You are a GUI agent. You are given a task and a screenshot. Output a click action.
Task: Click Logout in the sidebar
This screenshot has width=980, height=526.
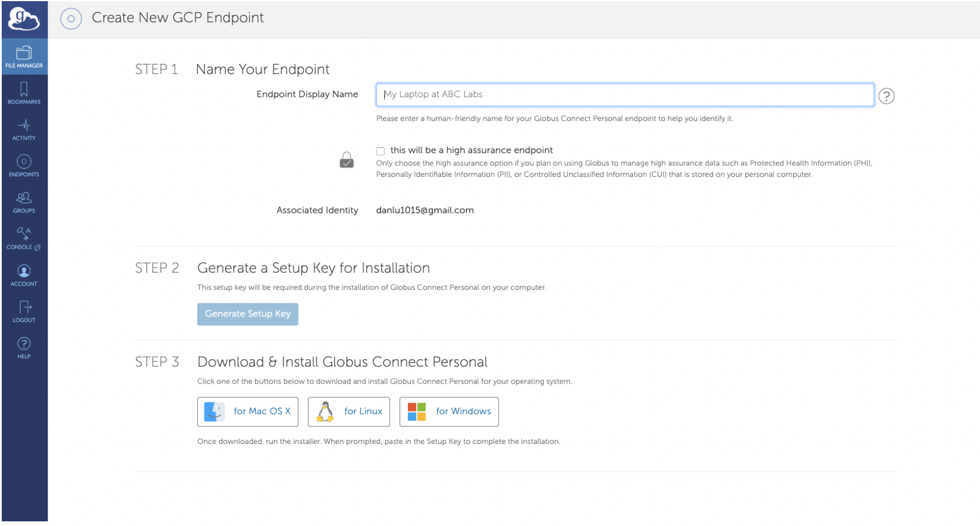[x=24, y=311]
